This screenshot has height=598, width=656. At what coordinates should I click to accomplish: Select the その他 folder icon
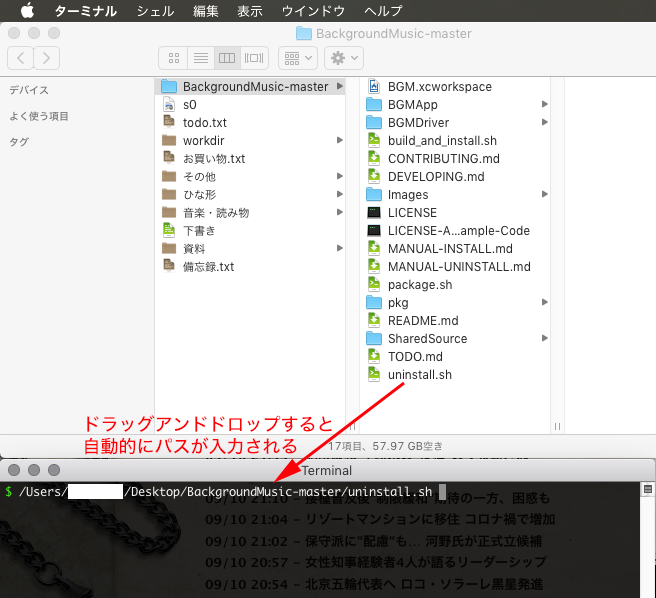pos(169,176)
